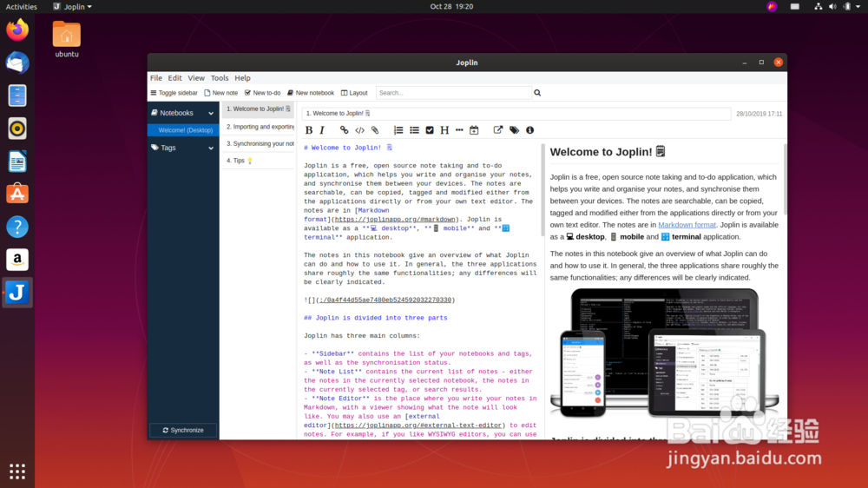Open note 2. Importing and exporting
The height and width of the screenshot is (488, 868).
click(258, 127)
